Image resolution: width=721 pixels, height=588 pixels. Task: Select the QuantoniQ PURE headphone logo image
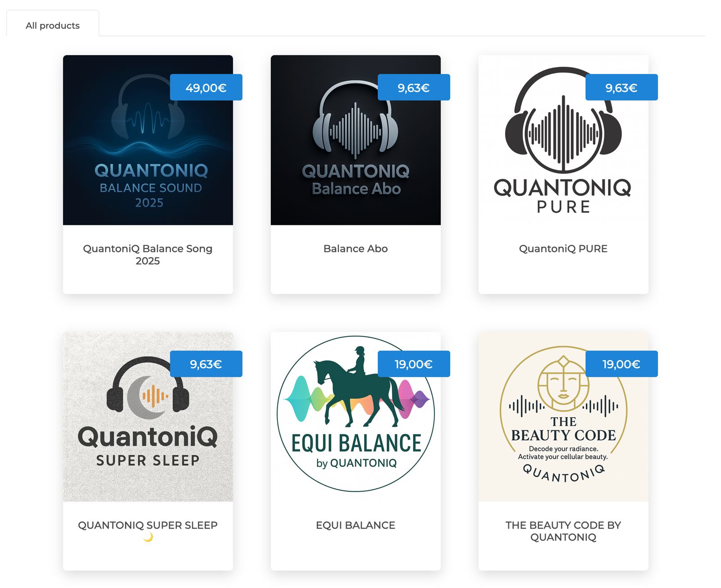tap(563, 149)
